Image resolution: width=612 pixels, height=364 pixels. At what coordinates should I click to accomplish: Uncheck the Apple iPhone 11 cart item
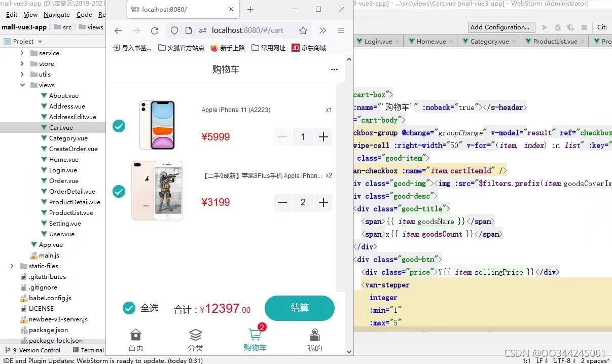[x=119, y=126]
